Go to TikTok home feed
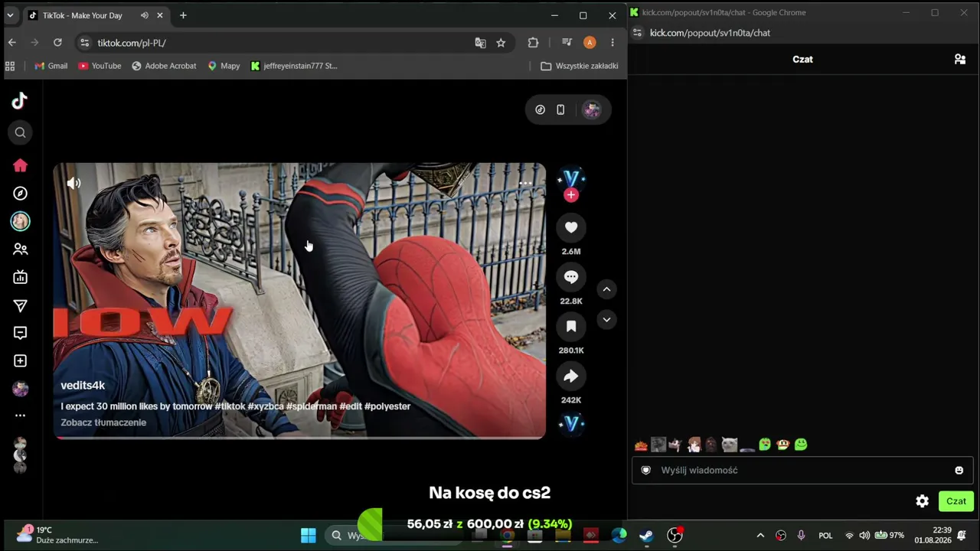The image size is (980, 551). click(21, 165)
